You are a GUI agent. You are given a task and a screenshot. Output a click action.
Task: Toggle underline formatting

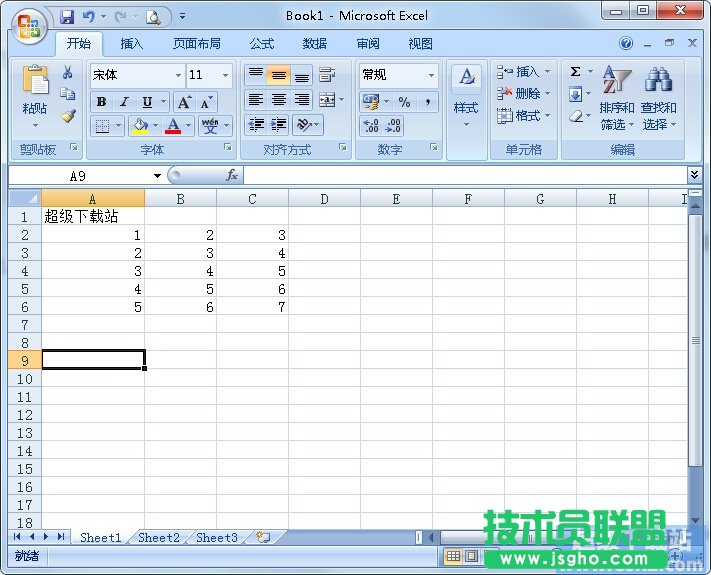coord(147,102)
